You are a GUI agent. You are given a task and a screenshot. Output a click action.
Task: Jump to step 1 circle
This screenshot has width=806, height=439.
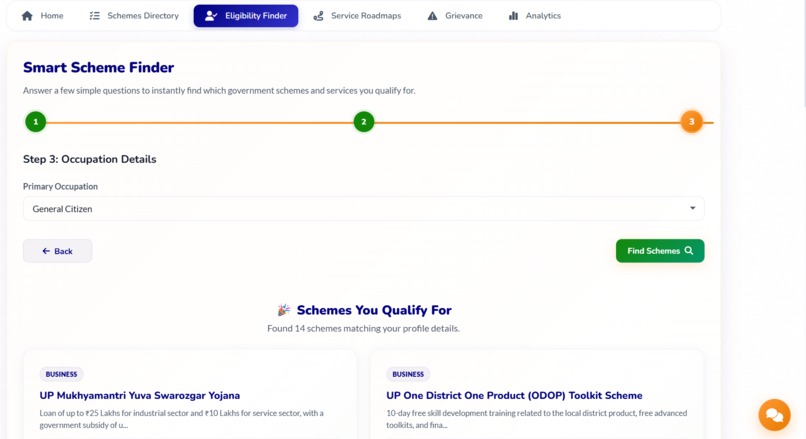click(35, 122)
